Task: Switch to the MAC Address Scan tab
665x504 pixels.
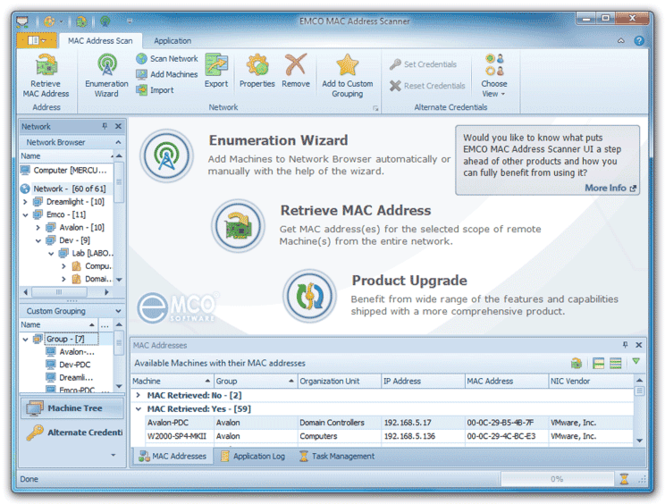Action: [100, 41]
